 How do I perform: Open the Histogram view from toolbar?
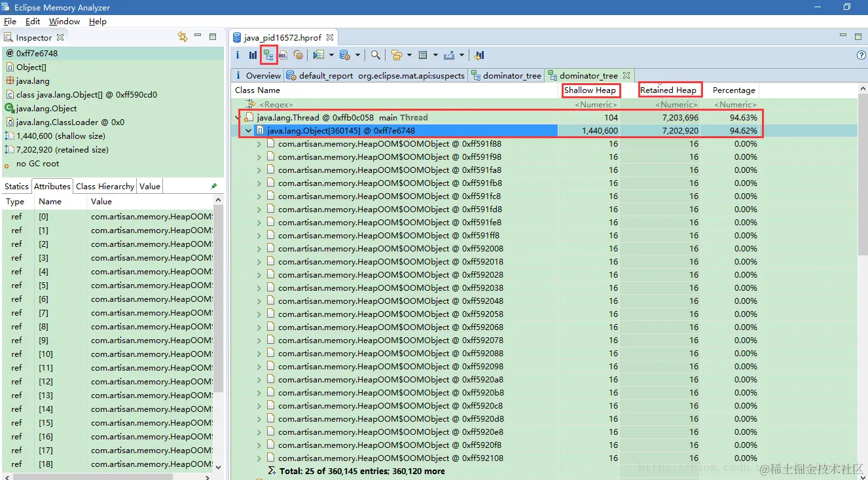[253, 56]
